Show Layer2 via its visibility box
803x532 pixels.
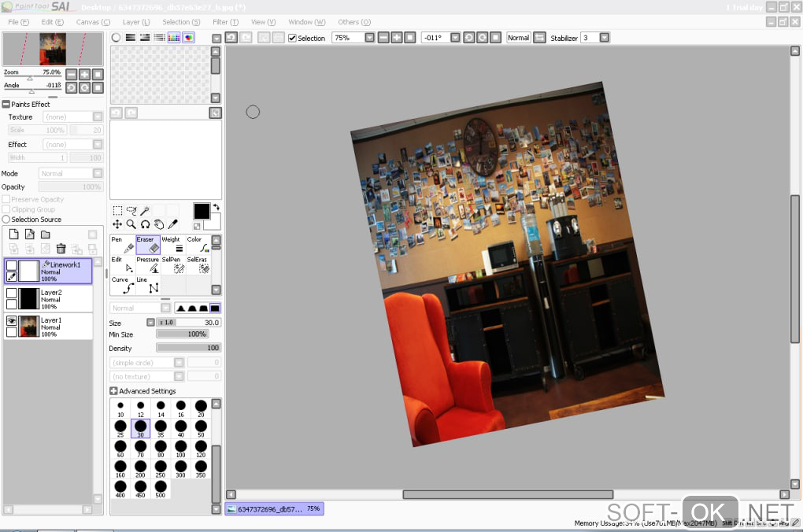pyautogui.click(x=11, y=293)
